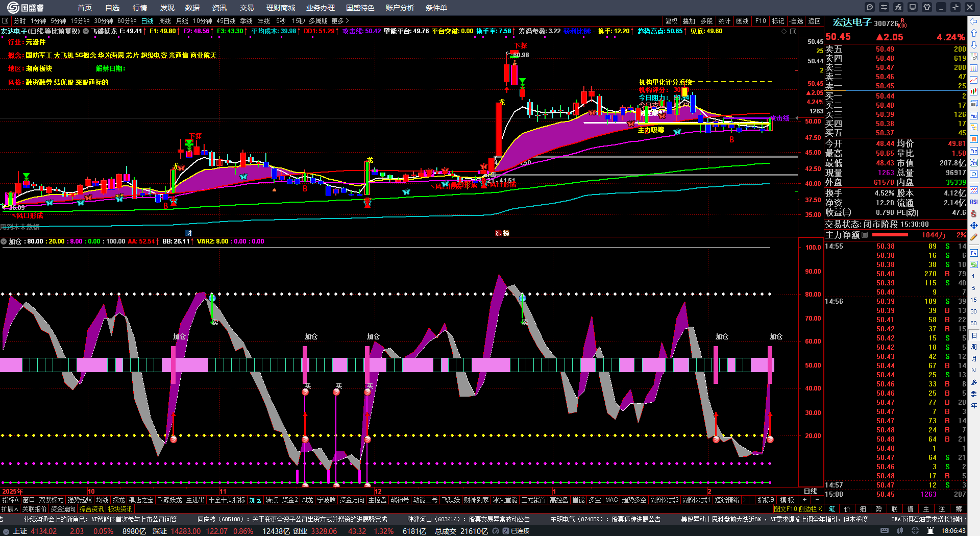
Task: Click the 画线 drawing button
Action: coord(743,21)
